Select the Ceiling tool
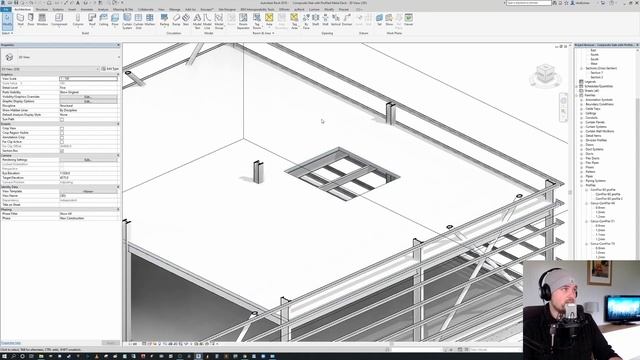Image resolution: width=640 pixels, height=360 pixels. point(104,20)
